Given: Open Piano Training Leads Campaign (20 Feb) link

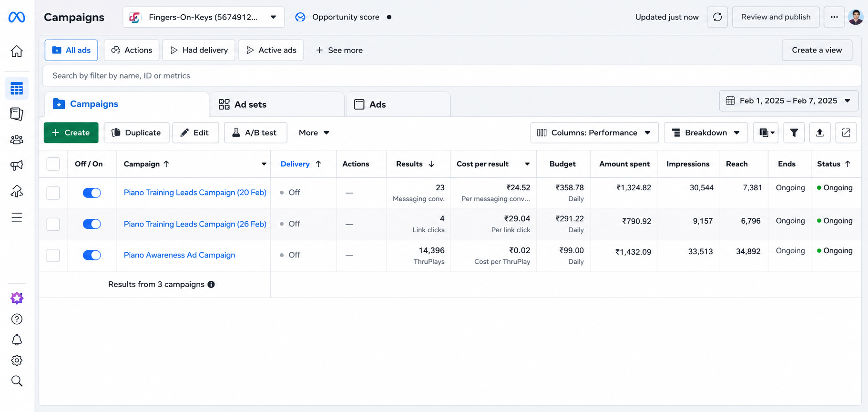Looking at the screenshot, I should [195, 193].
